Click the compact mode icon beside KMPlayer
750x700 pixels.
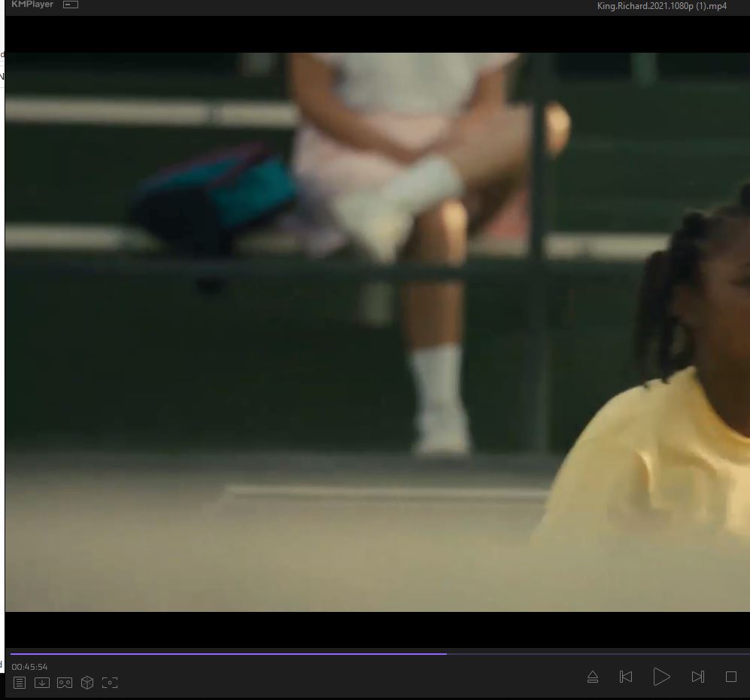pyautogui.click(x=71, y=5)
